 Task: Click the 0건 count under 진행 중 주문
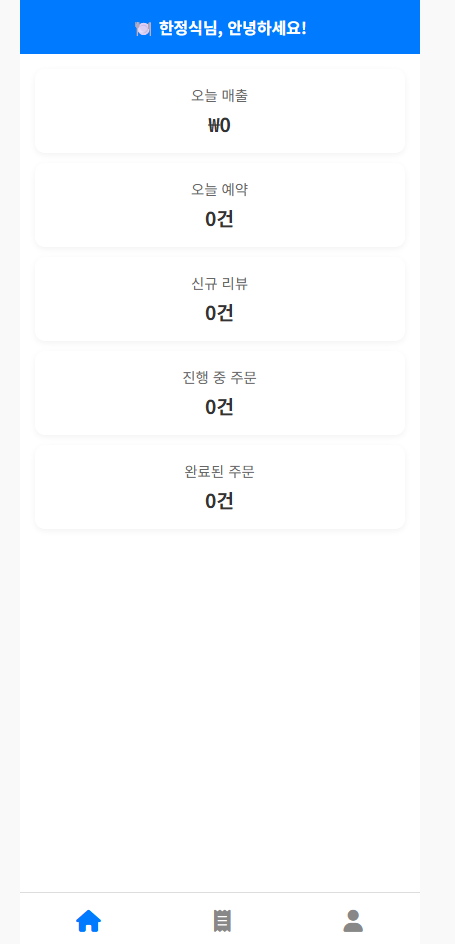click(x=220, y=407)
